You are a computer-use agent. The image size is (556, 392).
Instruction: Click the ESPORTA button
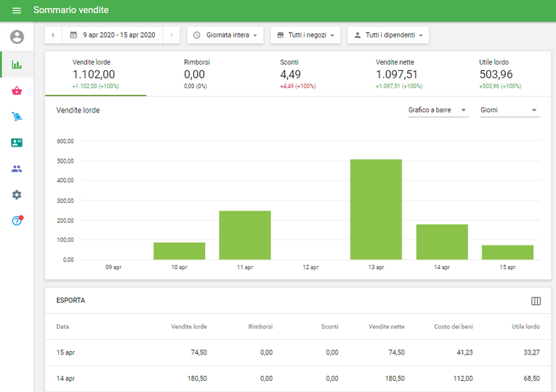pos(71,301)
